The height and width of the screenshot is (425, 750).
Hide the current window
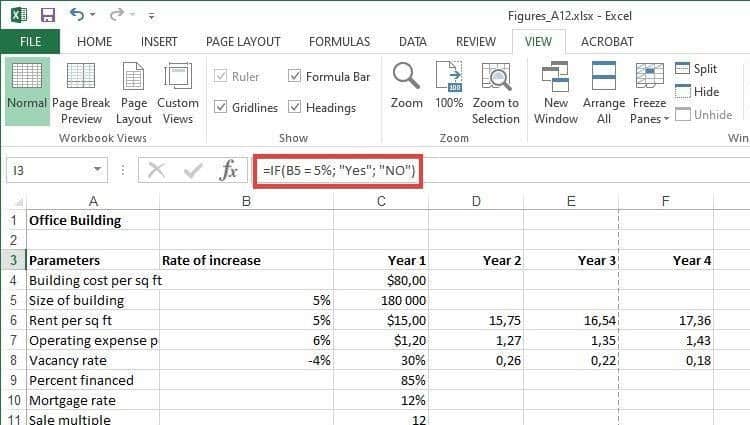click(697, 91)
